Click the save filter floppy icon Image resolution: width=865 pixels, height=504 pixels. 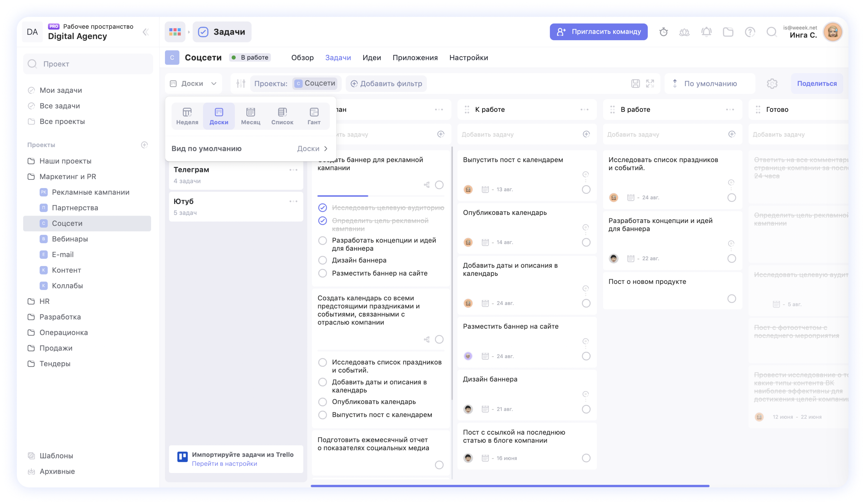point(635,83)
